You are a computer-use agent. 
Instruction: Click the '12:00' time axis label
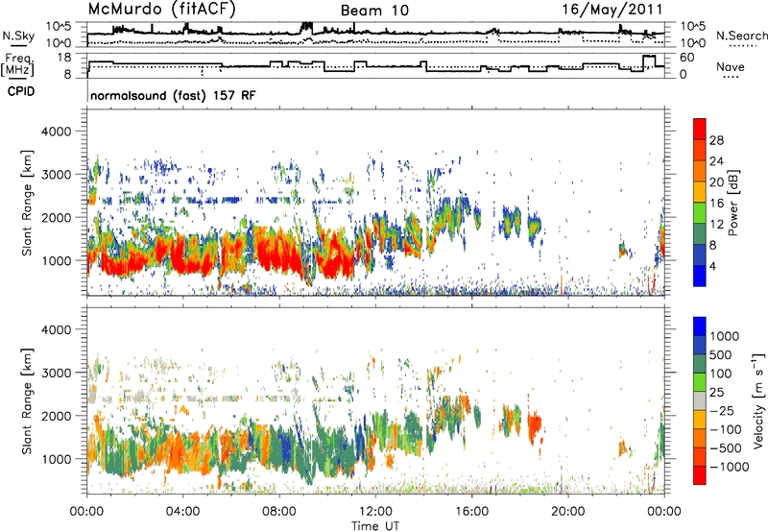pyautogui.click(x=375, y=512)
